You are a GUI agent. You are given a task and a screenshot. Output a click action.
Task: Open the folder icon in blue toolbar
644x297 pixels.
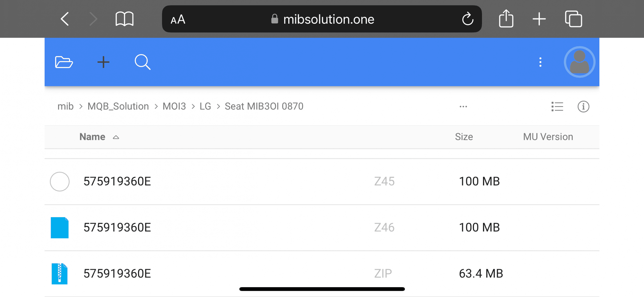coord(64,62)
